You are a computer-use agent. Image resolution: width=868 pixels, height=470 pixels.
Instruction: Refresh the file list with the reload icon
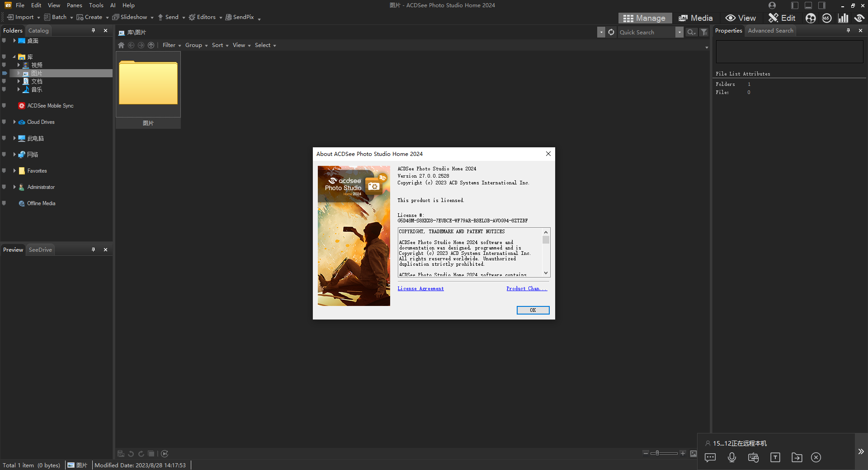tap(611, 32)
